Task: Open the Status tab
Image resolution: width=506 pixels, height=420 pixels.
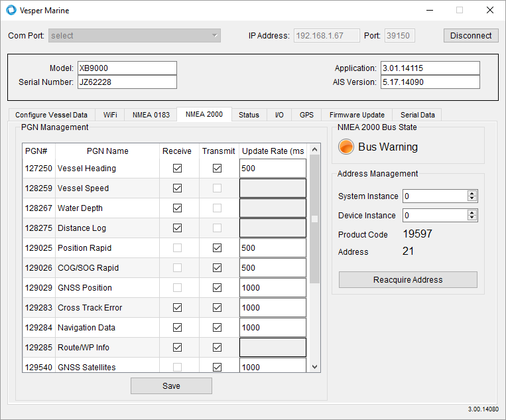Action: (x=249, y=115)
